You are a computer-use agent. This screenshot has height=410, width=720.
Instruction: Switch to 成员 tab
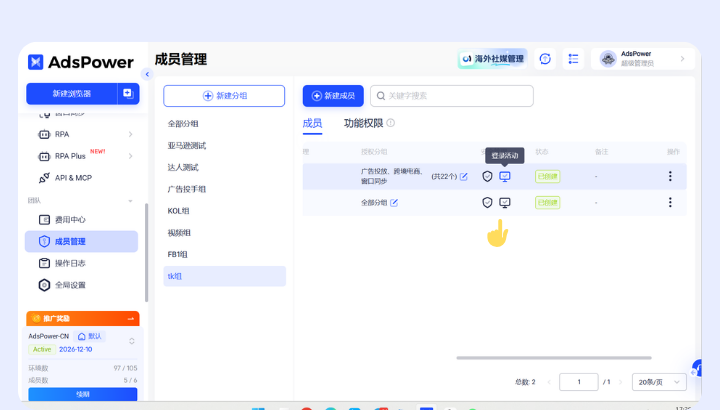[x=312, y=124]
